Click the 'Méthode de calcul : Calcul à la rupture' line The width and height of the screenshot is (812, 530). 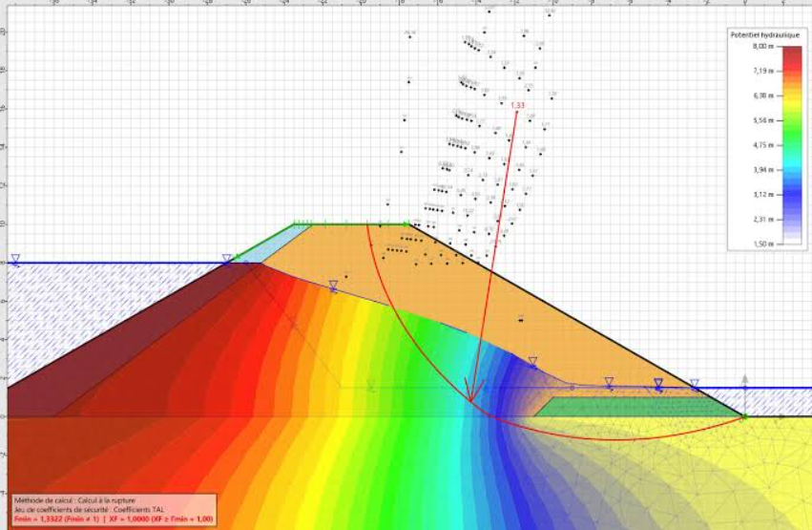[74, 500]
